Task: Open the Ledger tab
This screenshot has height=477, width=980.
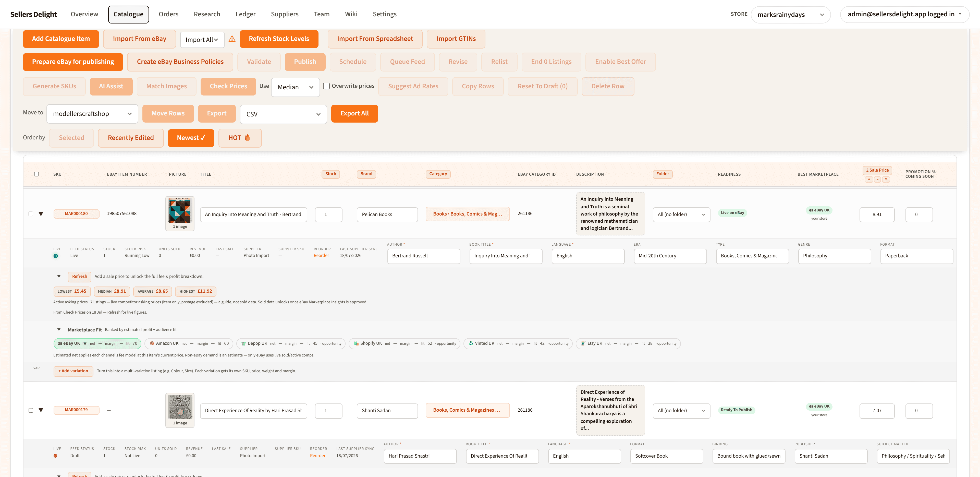Action: coord(245,14)
